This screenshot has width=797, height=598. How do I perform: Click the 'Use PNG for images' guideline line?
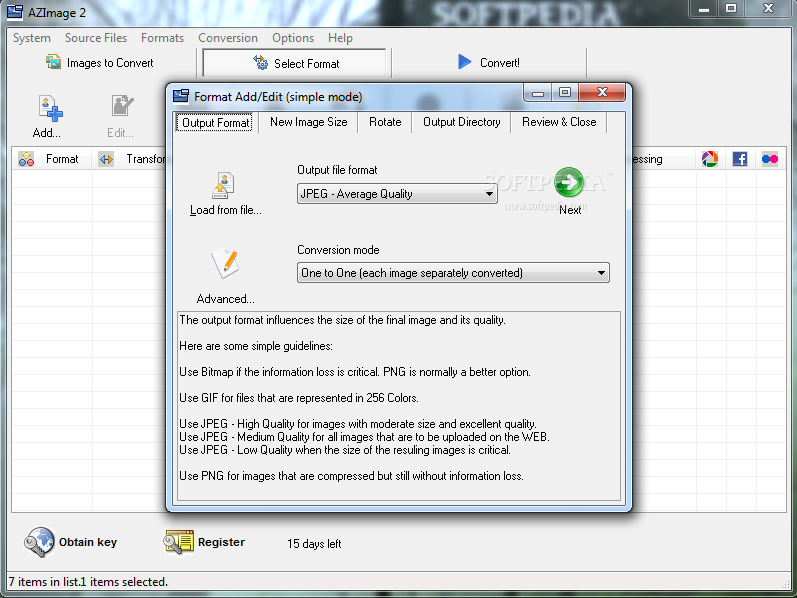click(351, 476)
